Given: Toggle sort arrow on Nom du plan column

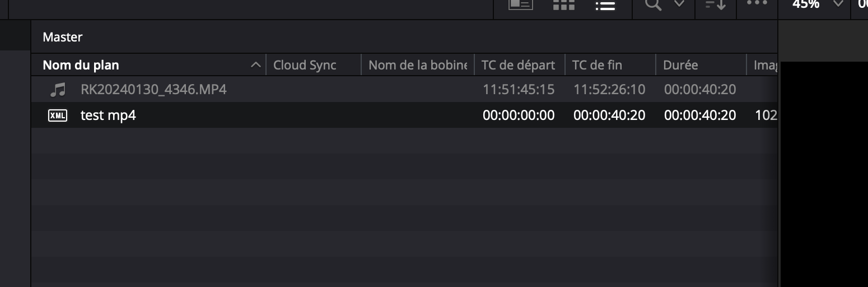Looking at the screenshot, I should point(255,65).
